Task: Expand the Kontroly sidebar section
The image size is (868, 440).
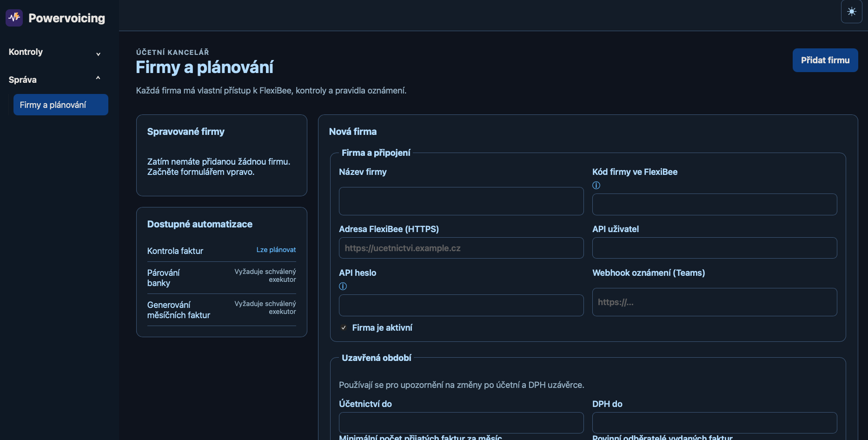Action: click(55, 52)
